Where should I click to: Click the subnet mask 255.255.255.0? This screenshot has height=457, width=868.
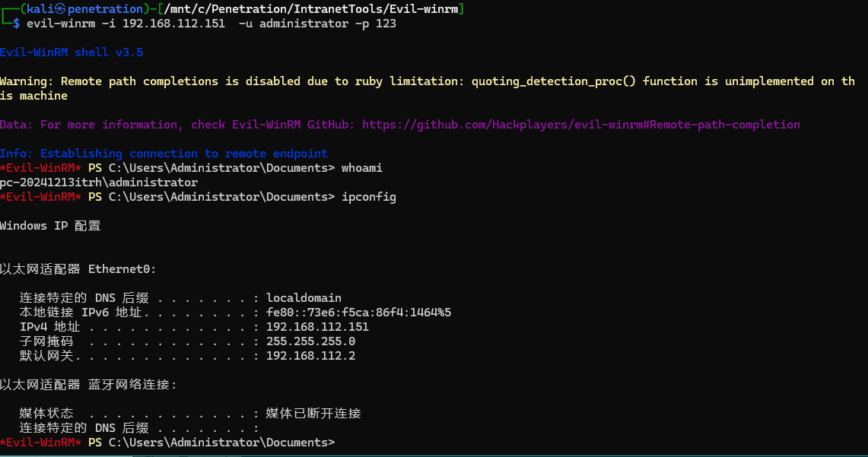coord(310,341)
